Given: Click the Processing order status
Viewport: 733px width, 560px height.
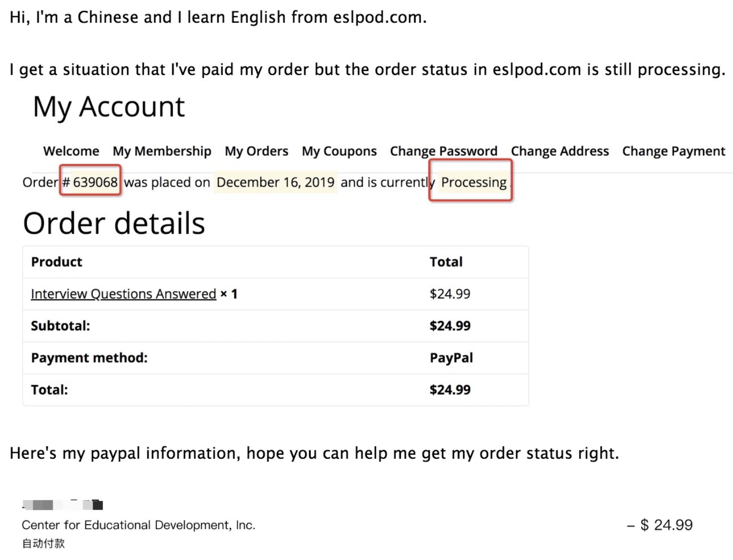Looking at the screenshot, I should click(x=474, y=182).
